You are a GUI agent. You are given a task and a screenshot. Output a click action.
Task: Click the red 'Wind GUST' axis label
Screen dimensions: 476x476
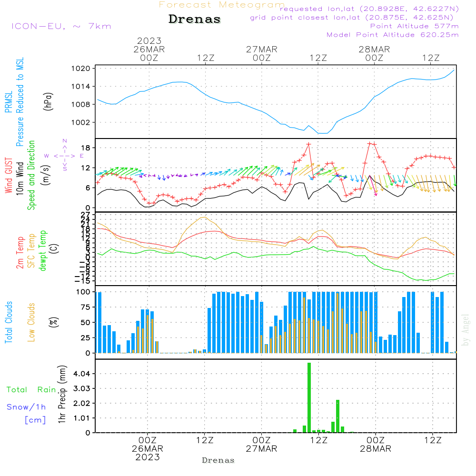coord(9,176)
